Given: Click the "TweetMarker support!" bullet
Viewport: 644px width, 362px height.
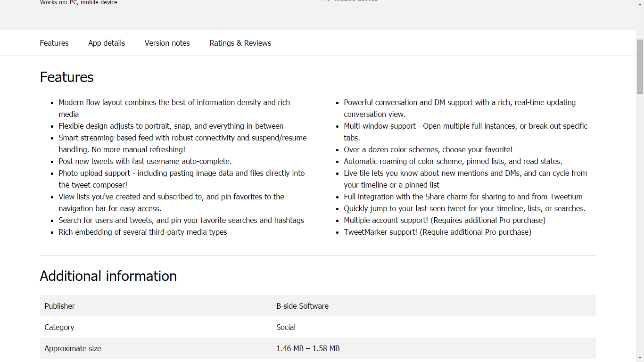Looking at the screenshot, I should (438, 232).
